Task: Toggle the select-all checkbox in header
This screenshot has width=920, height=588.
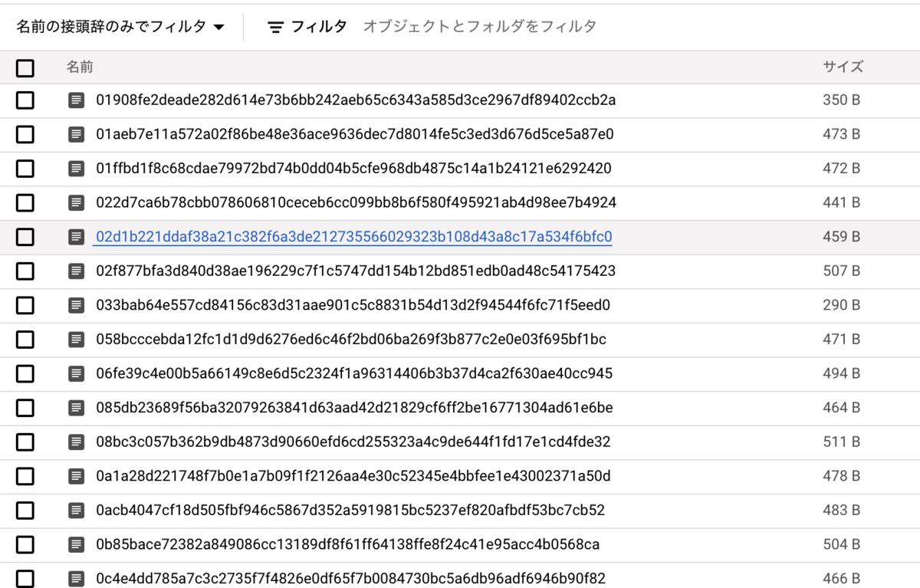Action: coord(25,68)
